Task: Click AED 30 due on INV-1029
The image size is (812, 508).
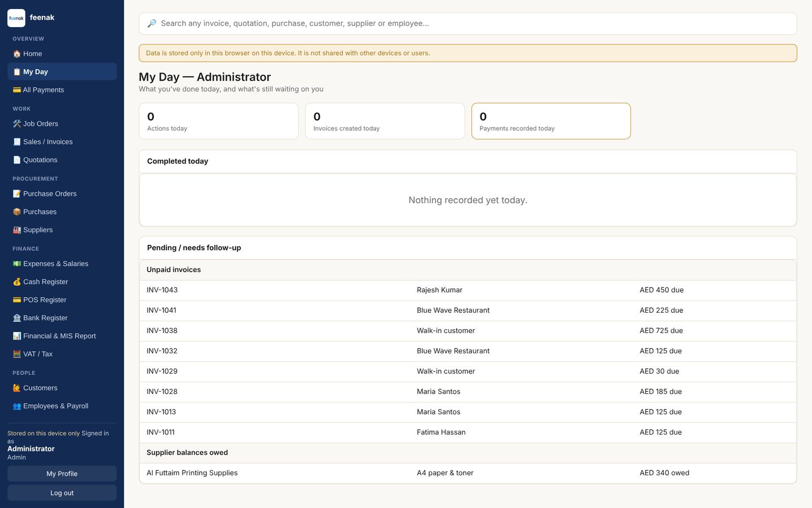Action: pos(660,371)
